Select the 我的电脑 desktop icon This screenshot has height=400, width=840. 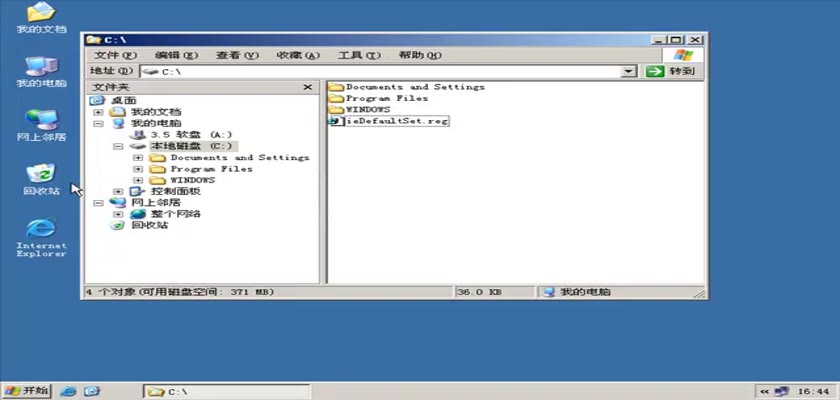[41, 67]
